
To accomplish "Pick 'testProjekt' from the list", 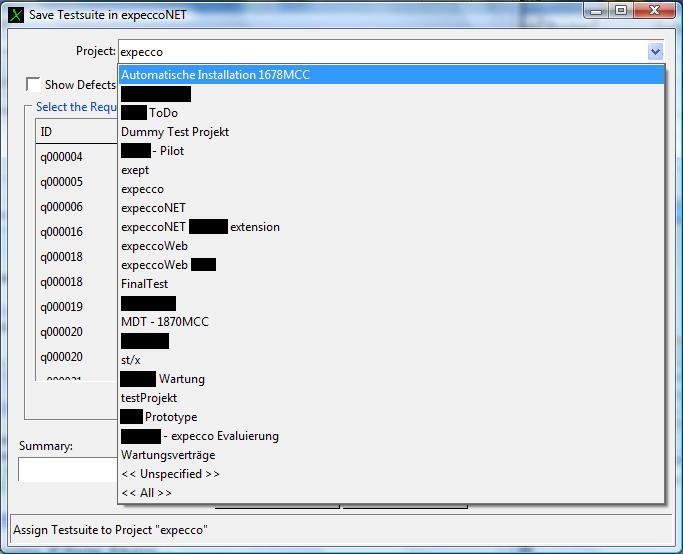I will point(149,398).
